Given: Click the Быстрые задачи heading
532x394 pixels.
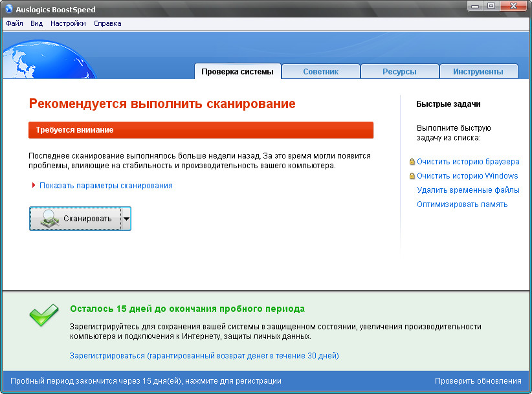Looking at the screenshot, I should pyautogui.click(x=449, y=104).
